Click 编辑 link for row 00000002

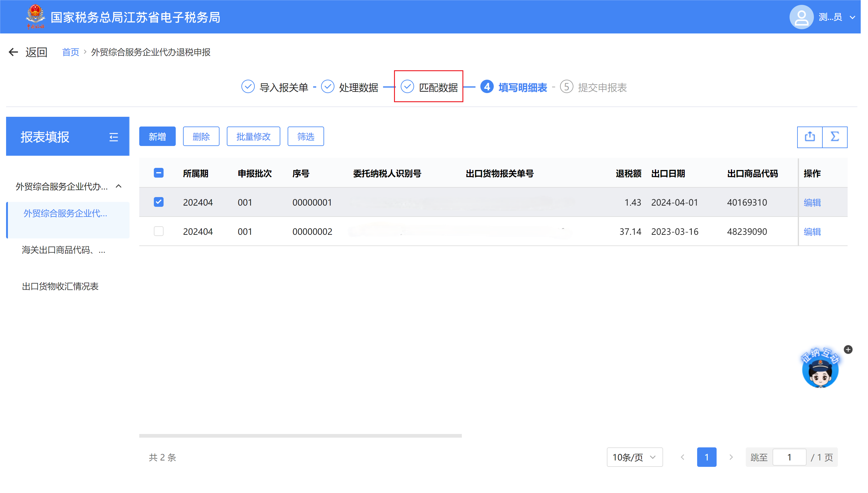coord(812,232)
